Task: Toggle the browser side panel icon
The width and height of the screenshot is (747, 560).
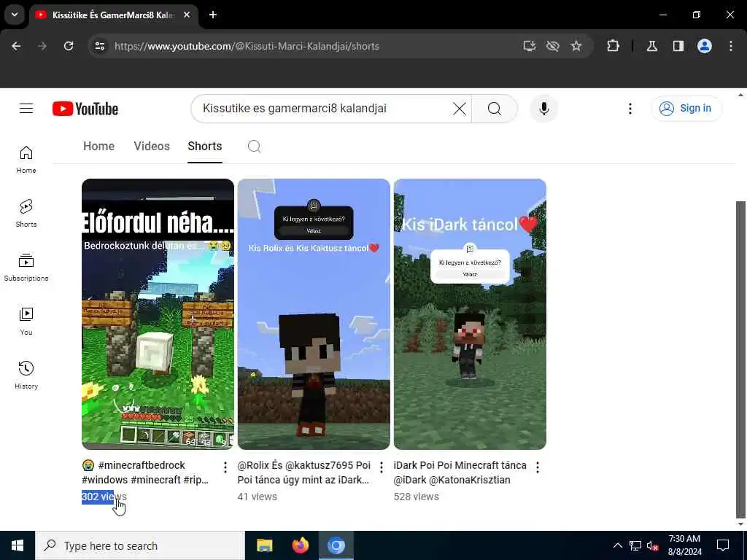Action: (x=678, y=46)
